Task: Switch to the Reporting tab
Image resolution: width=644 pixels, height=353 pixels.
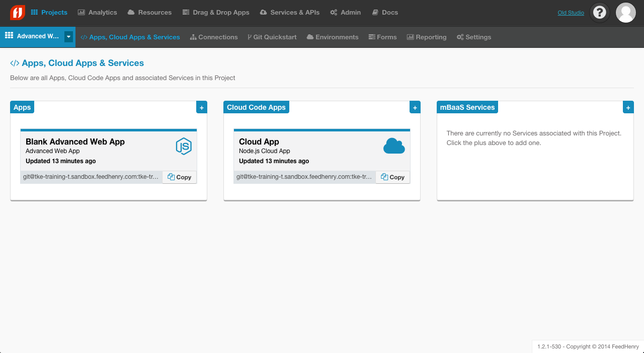Action: [x=427, y=37]
